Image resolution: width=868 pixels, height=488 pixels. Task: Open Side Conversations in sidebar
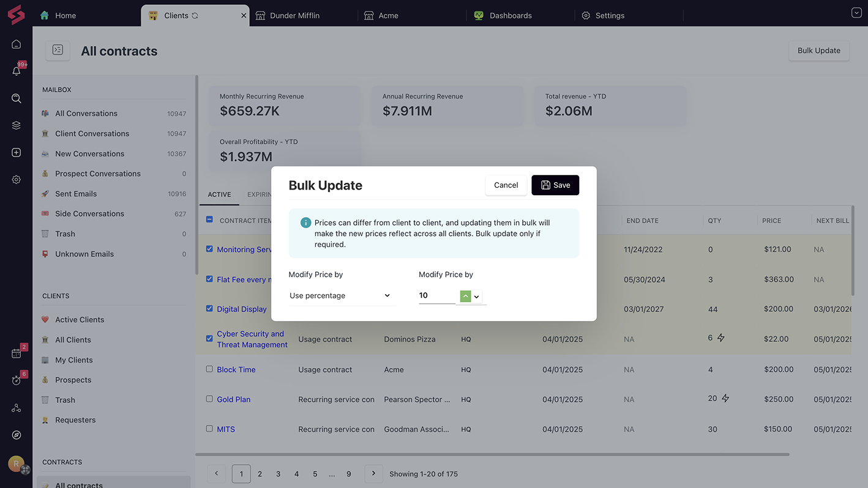(x=90, y=214)
